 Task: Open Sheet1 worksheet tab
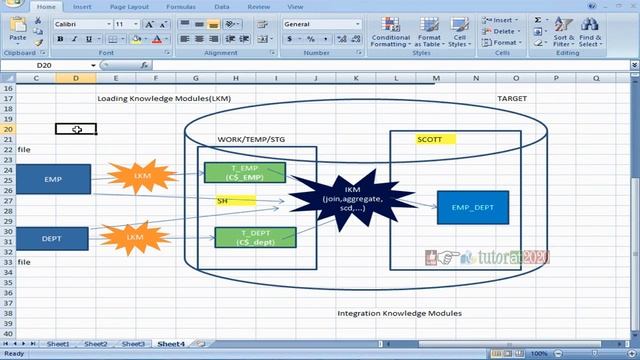pos(58,344)
